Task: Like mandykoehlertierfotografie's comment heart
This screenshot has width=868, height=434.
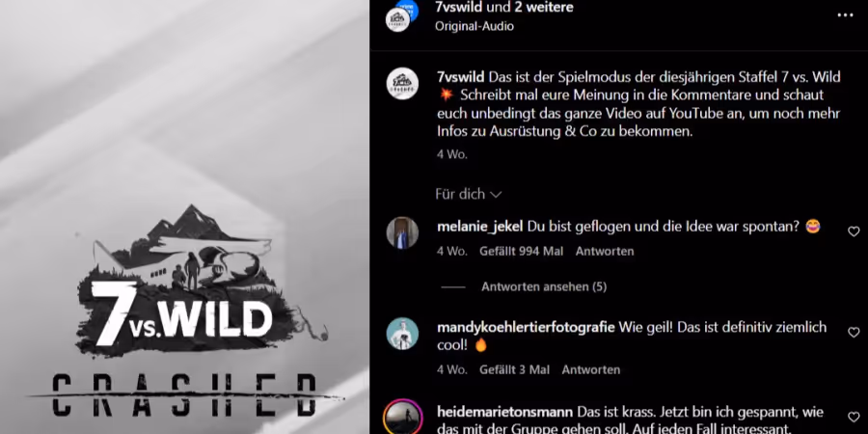Action: pos(854,332)
